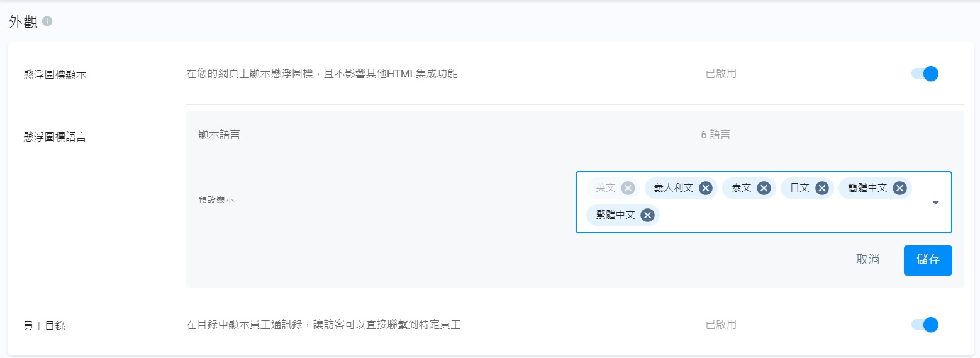The height and width of the screenshot is (358, 980).
Task: Click the greyed X on 英文 tag
Action: (628, 188)
